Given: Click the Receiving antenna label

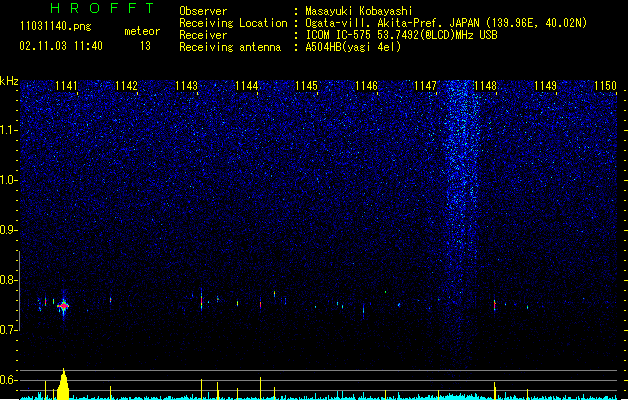Looking at the screenshot, I should click(x=230, y=47).
